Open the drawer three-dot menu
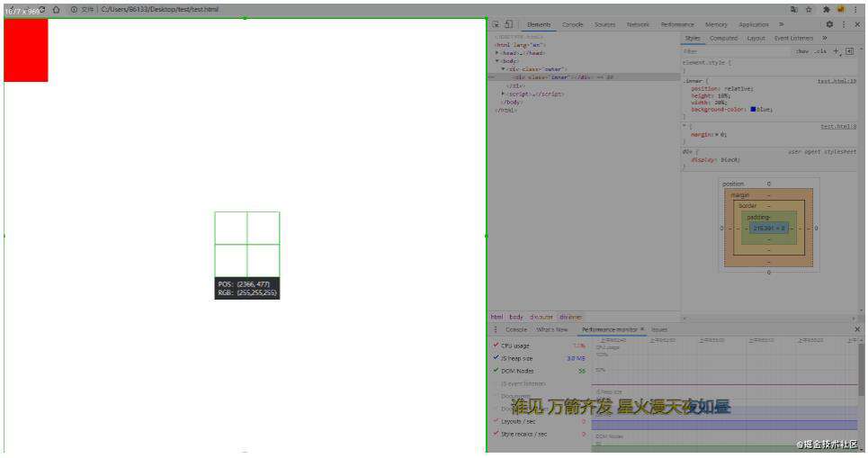Screen dimensions: 868x458 tap(496, 329)
